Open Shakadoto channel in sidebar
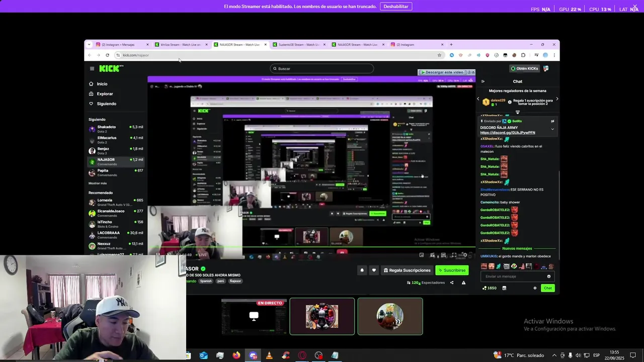The width and height of the screenshot is (644, 362). [x=116, y=129]
